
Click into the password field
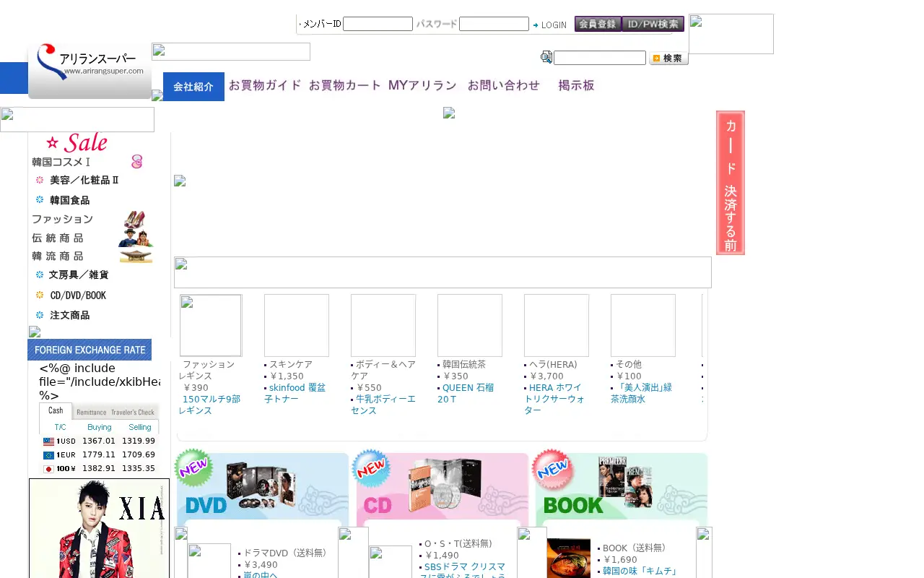pos(494,24)
